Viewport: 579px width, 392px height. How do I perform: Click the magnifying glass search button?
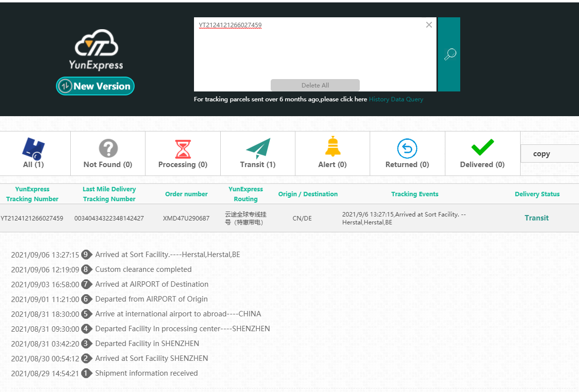[449, 54]
